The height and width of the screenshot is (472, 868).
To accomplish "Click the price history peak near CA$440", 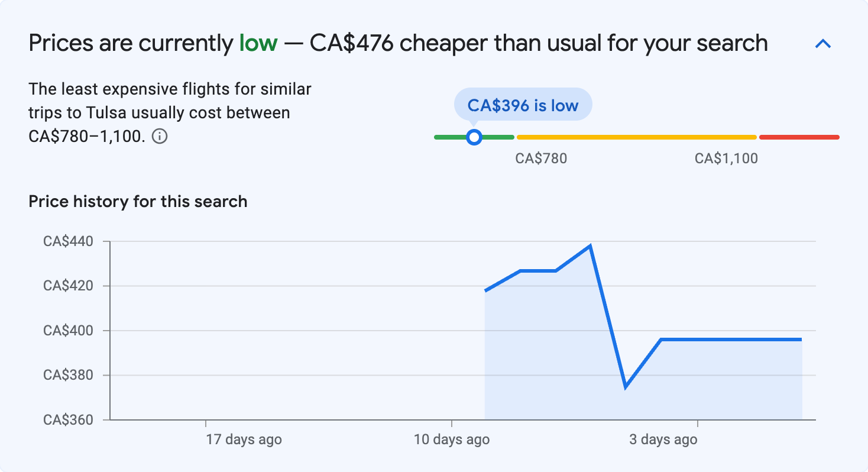I will click(590, 246).
